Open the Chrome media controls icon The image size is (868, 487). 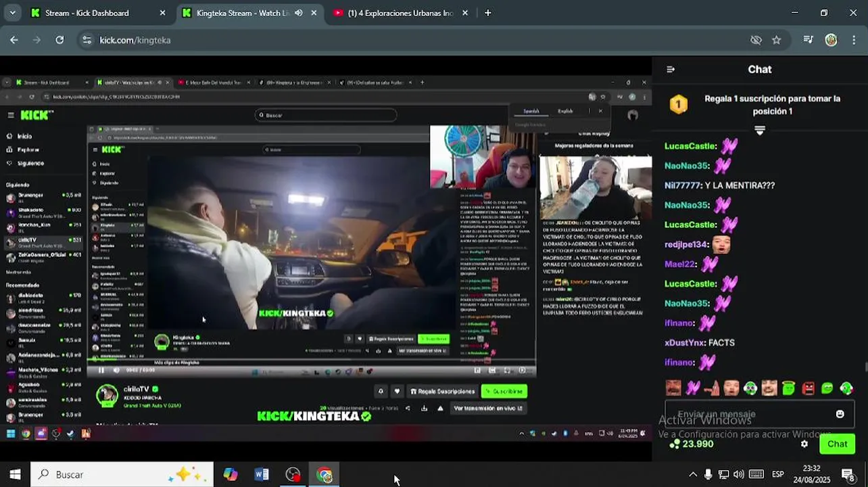pyautogui.click(x=808, y=40)
